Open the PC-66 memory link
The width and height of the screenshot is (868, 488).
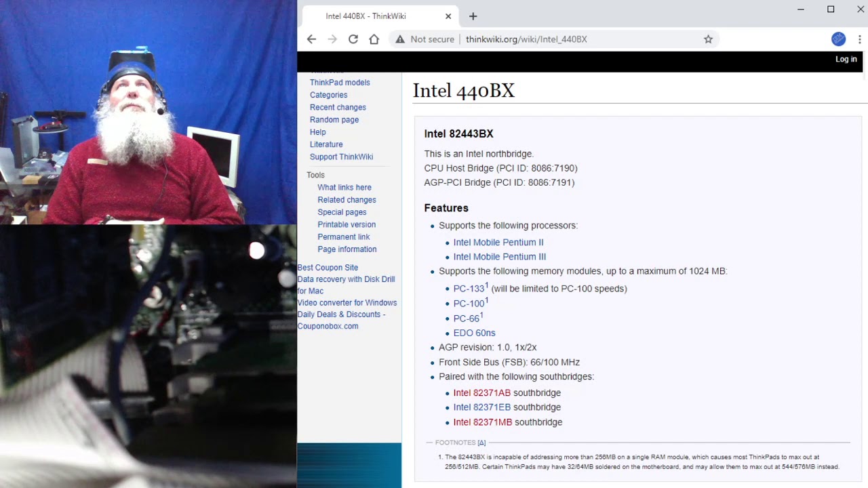tap(467, 319)
